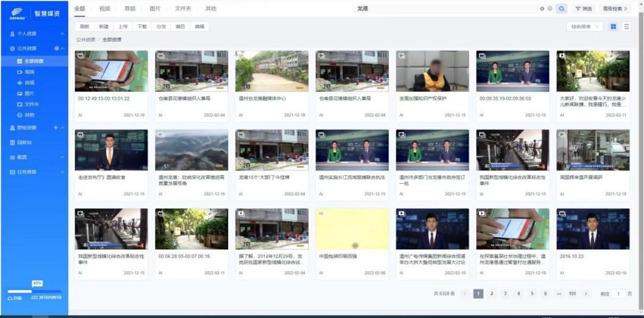Screen dimensions: 644x318
Task: Click the 分发 distribute toolbar button
Action: [161, 27]
